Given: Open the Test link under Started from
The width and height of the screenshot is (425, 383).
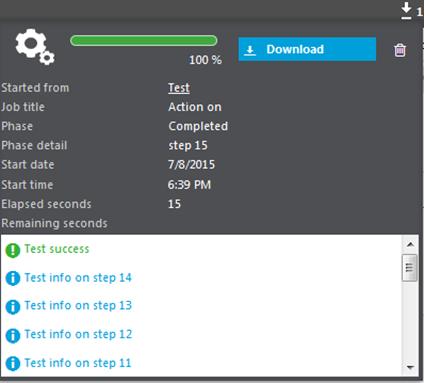Looking at the screenshot, I should point(179,88).
